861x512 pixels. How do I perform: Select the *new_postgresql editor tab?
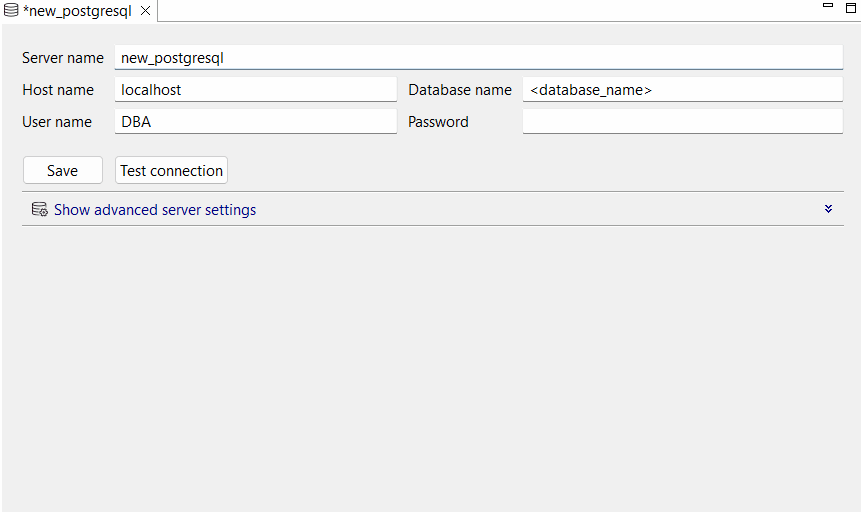coord(77,11)
